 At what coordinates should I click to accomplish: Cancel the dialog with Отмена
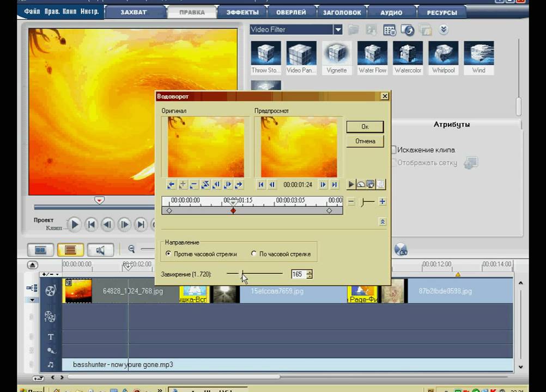[x=365, y=141]
